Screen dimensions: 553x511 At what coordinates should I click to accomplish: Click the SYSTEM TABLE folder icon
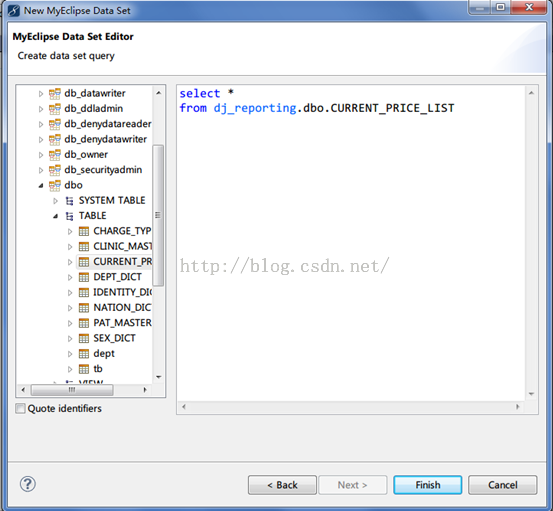coord(69,201)
